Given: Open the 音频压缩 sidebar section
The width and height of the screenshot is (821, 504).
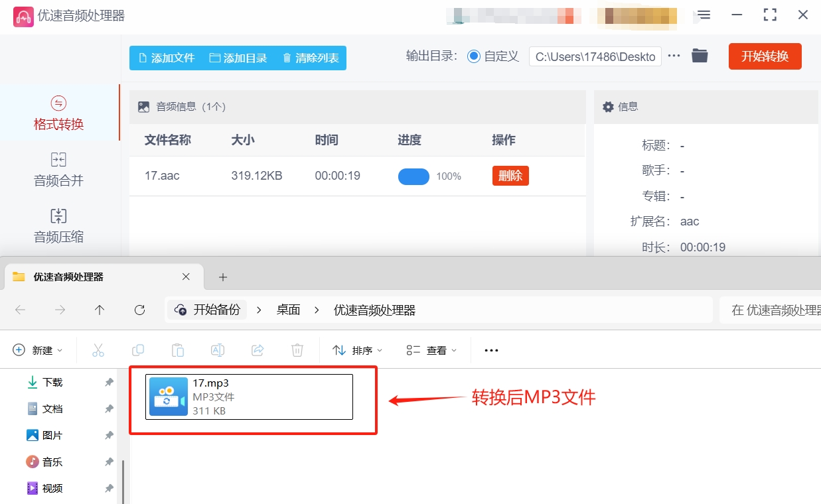Looking at the screenshot, I should [59, 225].
